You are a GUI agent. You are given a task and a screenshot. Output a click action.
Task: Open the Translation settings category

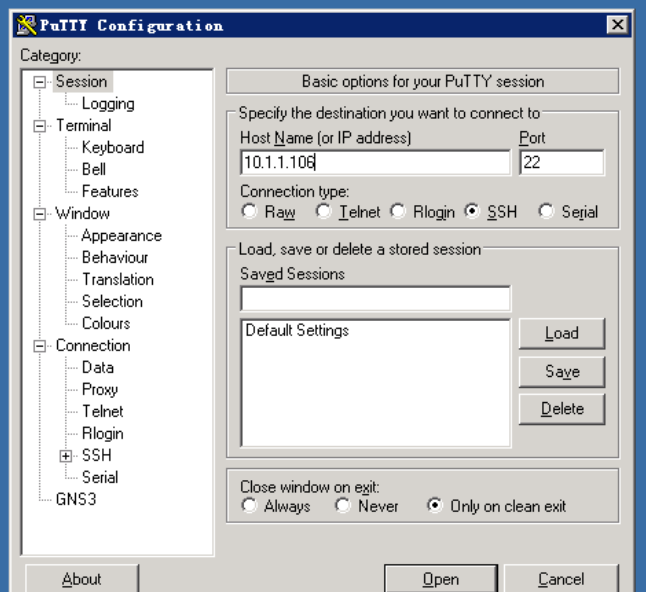118,279
